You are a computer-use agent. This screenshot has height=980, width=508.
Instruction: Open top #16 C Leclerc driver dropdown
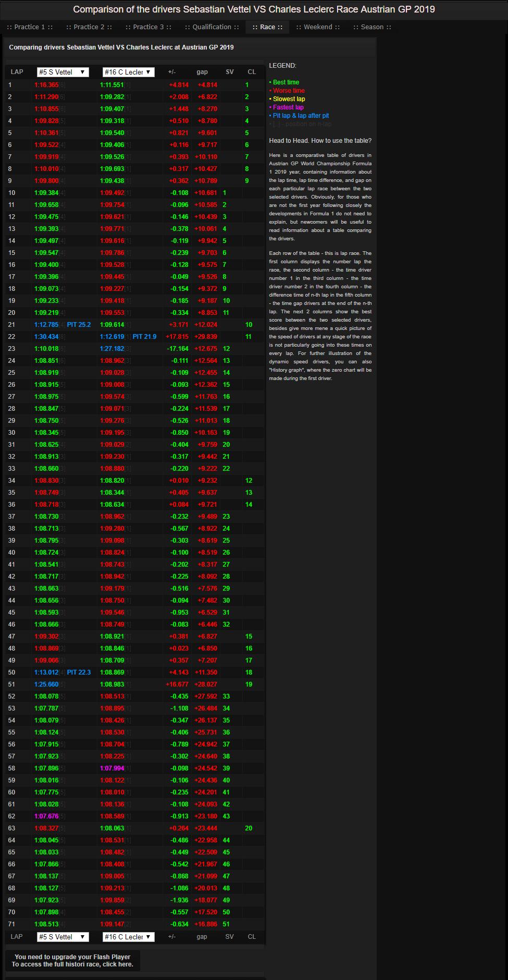point(129,72)
